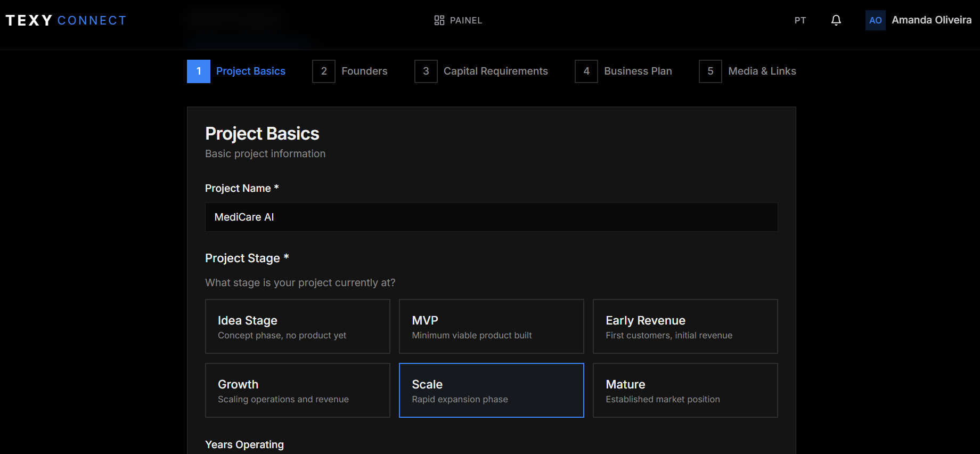Image resolution: width=980 pixels, height=454 pixels.
Task: Select the Idea Stage option
Action: 298,327
